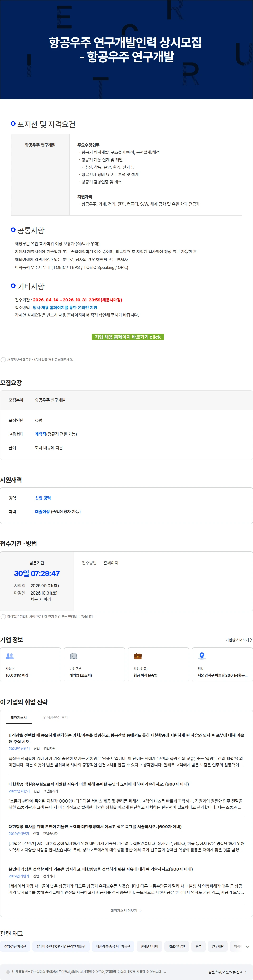253x980 pixels.
Task: Click the info icon beside 채용정보에 잘못된 내용
Action: 3,360
